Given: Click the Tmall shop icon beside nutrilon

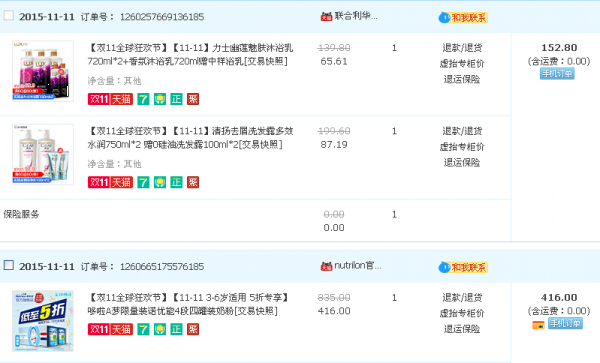Looking at the screenshot, I should 326,266.
